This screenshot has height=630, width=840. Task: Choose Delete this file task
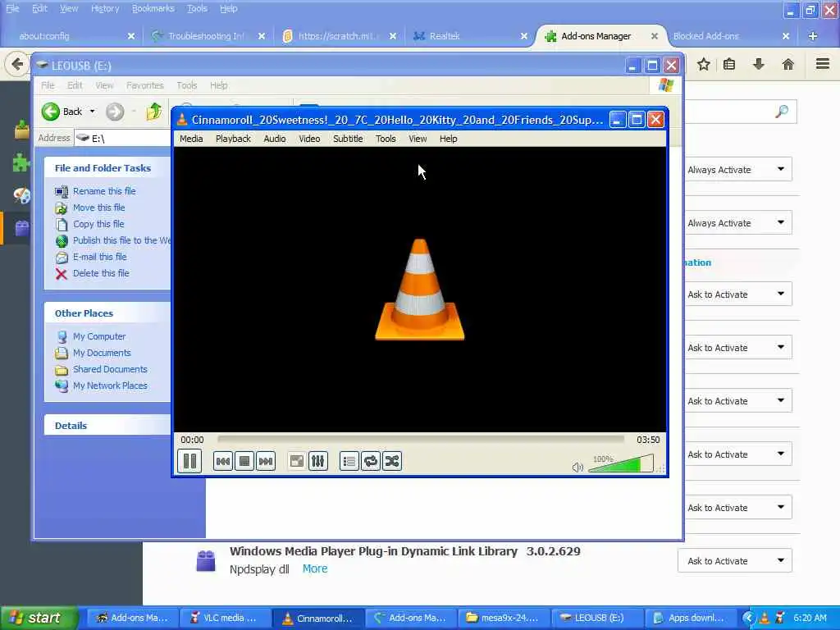coord(101,273)
